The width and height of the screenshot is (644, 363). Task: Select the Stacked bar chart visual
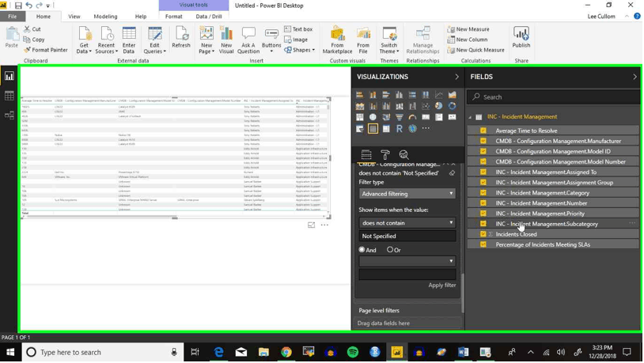[x=359, y=95]
